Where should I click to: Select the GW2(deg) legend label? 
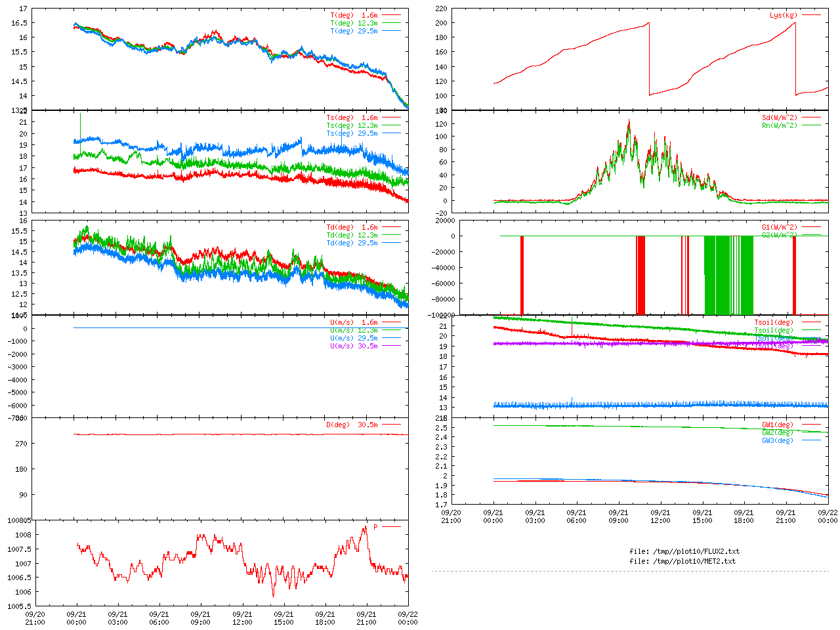(x=778, y=432)
